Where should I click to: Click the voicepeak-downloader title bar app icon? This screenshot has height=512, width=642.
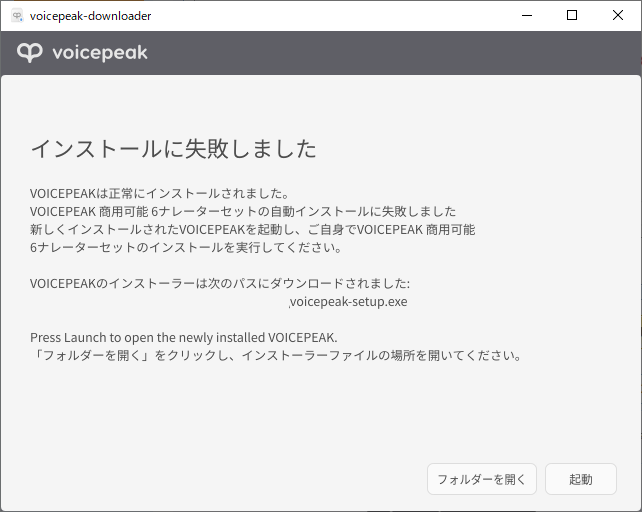click(x=17, y=16)
